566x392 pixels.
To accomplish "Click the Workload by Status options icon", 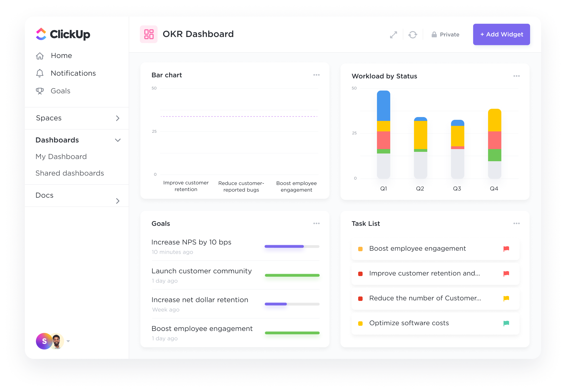I will [517, 76].
